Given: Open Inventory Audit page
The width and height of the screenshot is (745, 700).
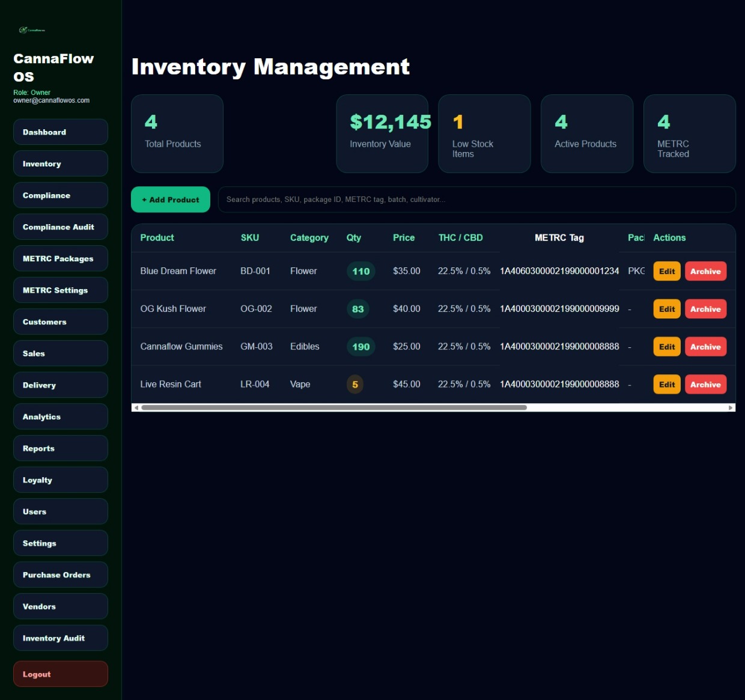Looking at the screenshot, I should [x=61, y=638].
